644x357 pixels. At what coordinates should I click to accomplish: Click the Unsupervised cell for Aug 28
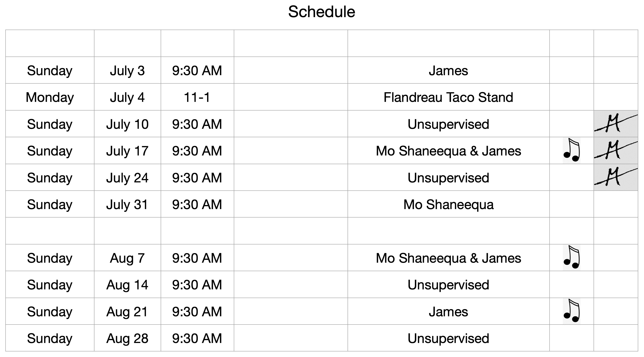[x=448, y=338]
